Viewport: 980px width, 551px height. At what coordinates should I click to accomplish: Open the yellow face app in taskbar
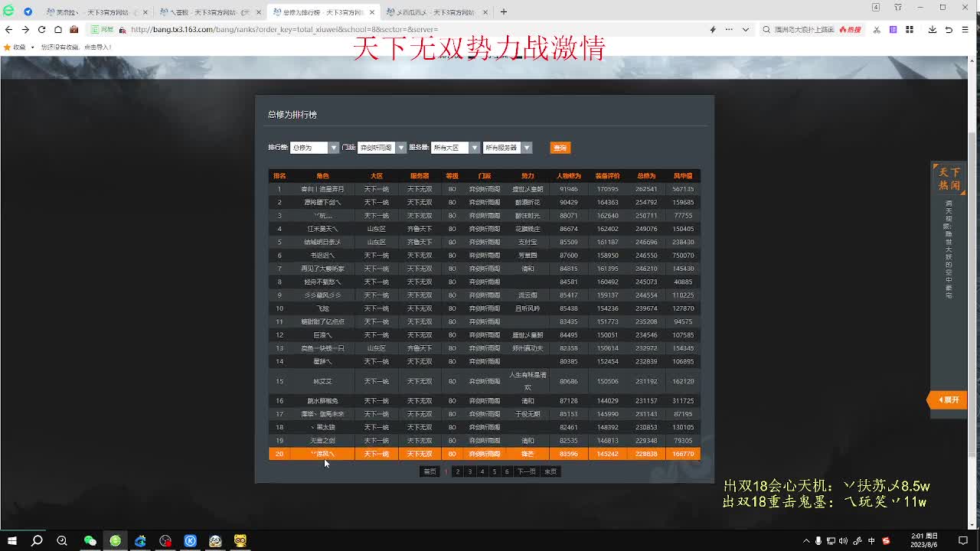(x=240, y=540)
